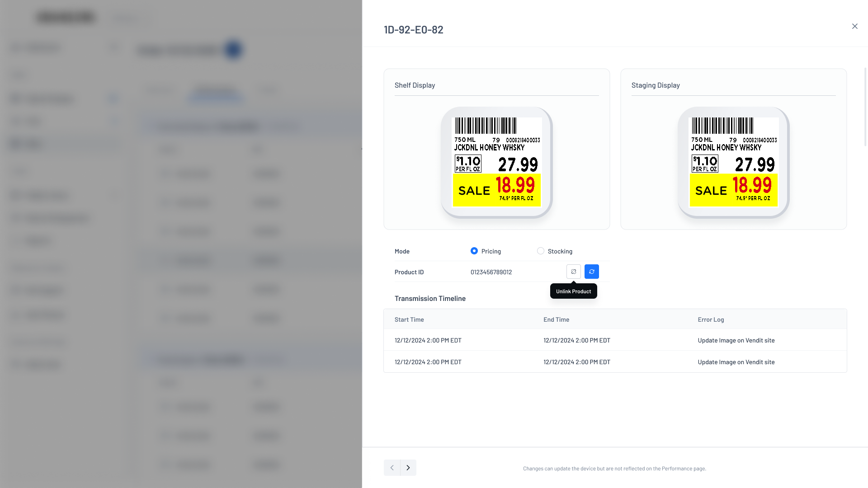Go to the next device with right chevron
The image size is (868, 488).
(408, 468)
